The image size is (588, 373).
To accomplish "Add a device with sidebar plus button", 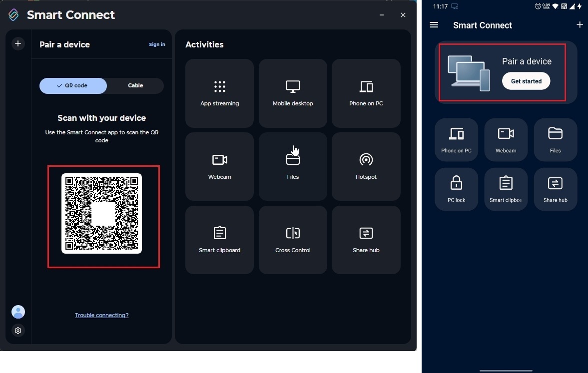I will coord(18,44).
